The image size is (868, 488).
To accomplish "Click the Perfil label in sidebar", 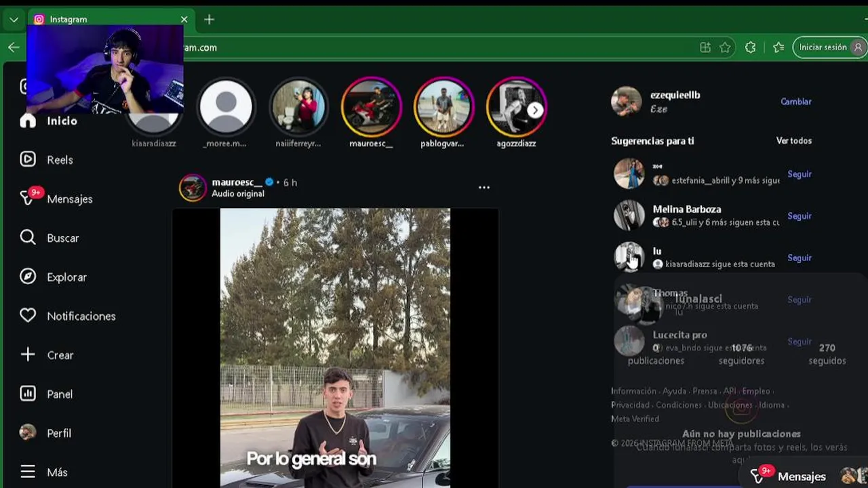I will [x=59, y=433].
